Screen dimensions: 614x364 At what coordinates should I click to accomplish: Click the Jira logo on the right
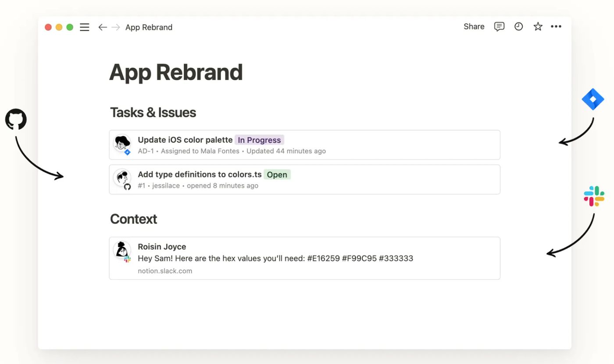tap(593, 99)
